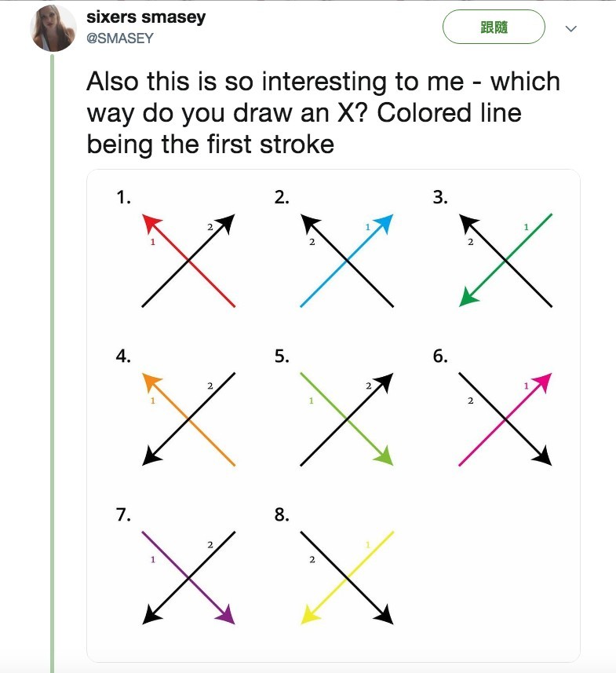Choose the orange-stroke X diagram
The height and width of the screenshot is (673, 616).
pyautogui.click(x=188, y=419)
